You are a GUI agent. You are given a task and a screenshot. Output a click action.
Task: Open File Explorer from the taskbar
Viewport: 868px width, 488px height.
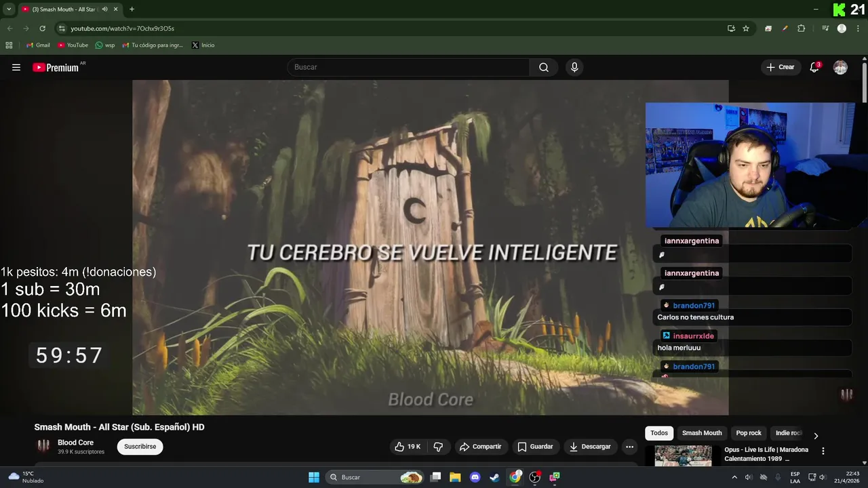tap(455, 477)
